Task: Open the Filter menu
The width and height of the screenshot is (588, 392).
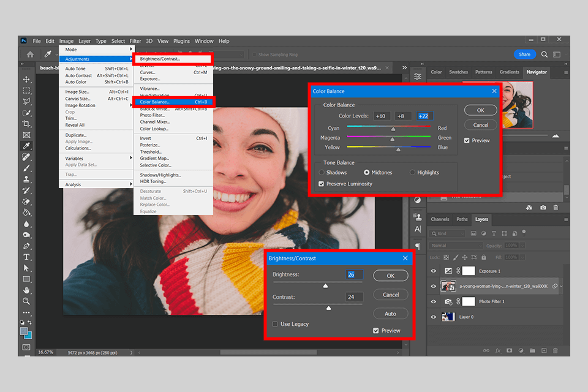Action: click(135, 41)
